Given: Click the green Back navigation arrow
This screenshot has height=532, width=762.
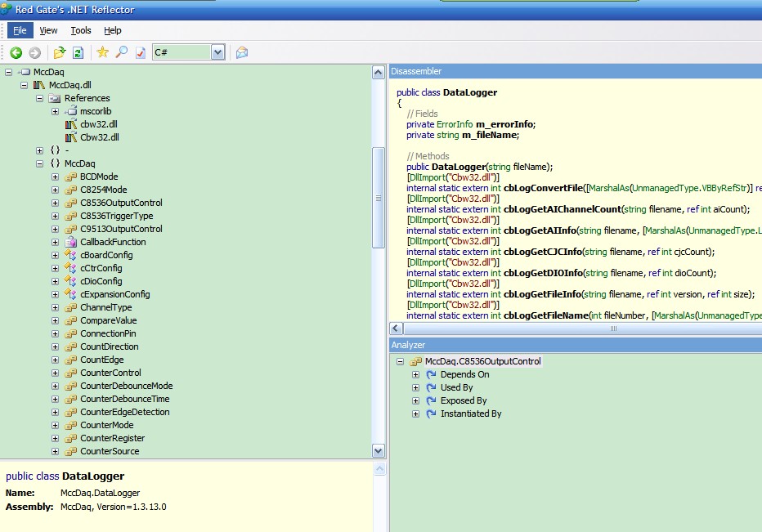Looking at the screenshot, I should coord(16,52).
